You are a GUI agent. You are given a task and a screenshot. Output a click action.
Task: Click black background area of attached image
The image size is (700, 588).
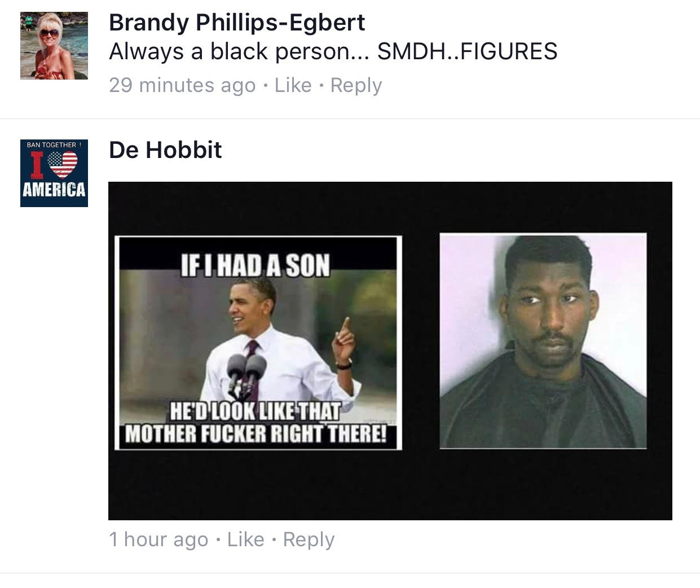point(389,485)
